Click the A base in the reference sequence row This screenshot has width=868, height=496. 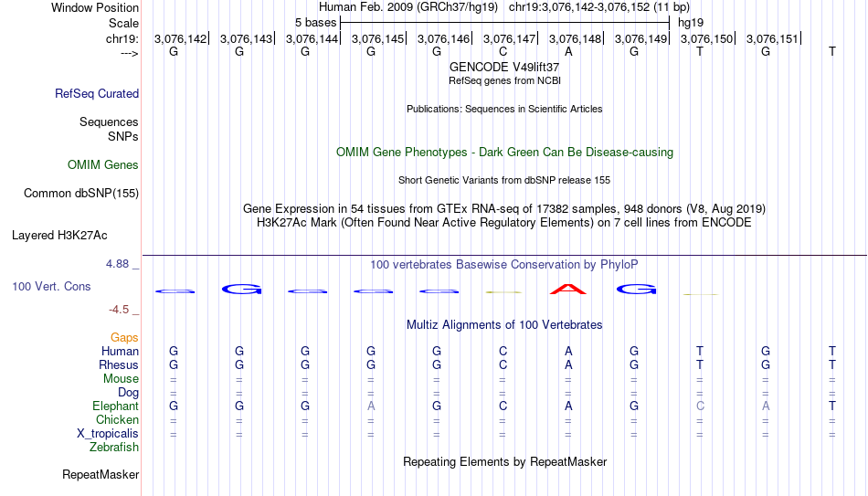point(568,51)
